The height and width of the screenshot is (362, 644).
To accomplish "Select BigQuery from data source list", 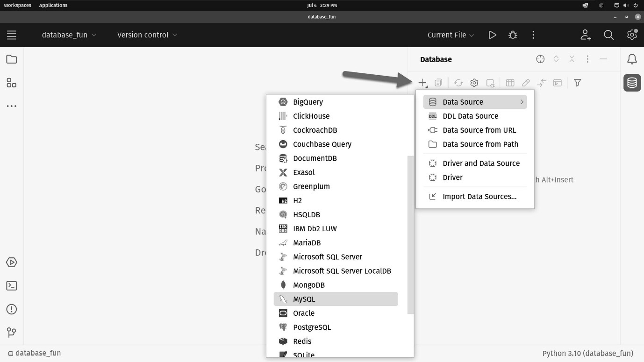I will [x=336, y=102].
